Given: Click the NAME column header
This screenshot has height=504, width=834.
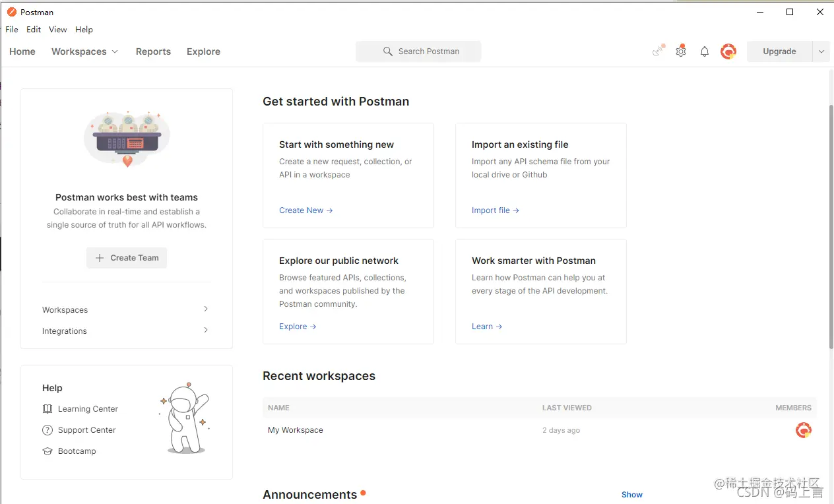Looking at the screenshot, I should (x=278, y=408).
